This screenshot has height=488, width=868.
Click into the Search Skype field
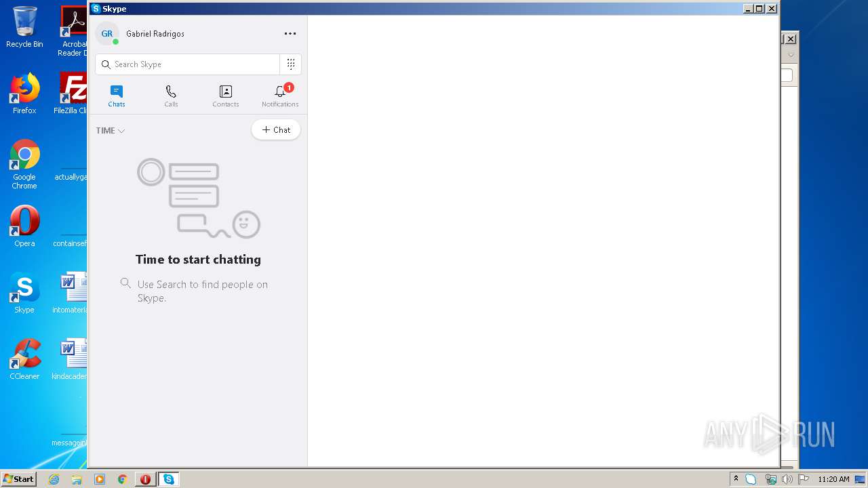pos(188,64)
